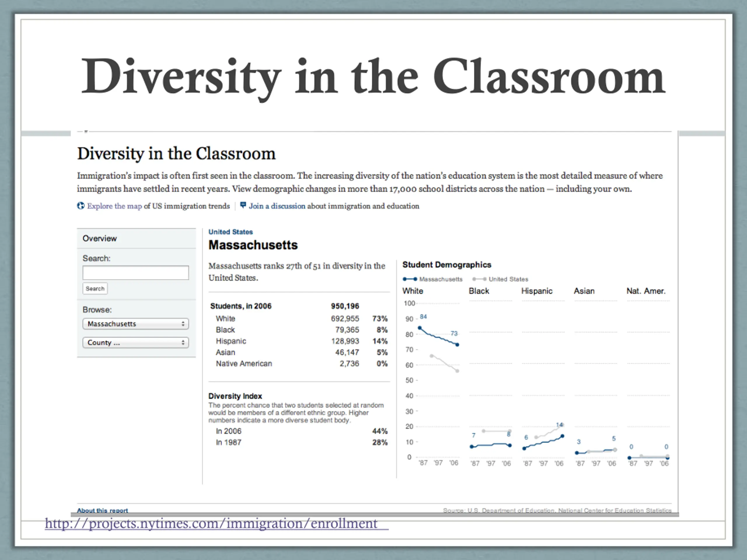Click the 84 data point in White chart

pyautogui.click(x=420, y=328)
